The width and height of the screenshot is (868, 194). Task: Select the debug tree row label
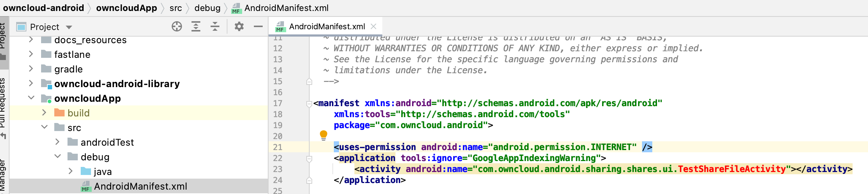tap(95, 157)
